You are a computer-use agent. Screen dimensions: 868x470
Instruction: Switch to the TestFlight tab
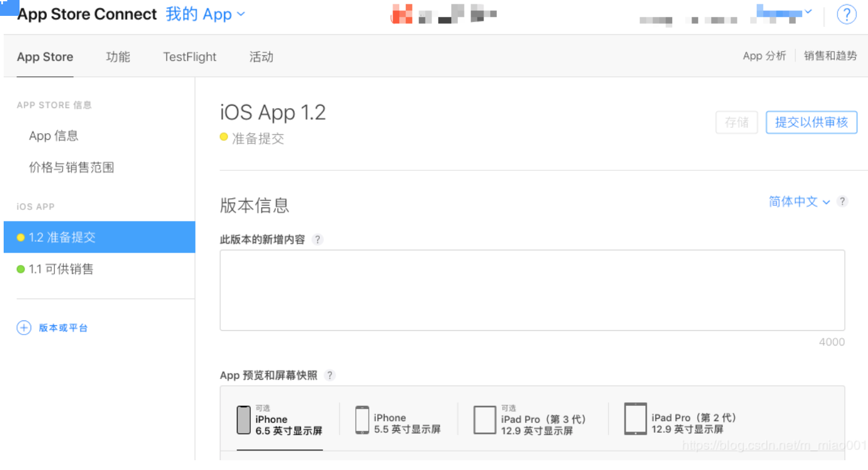[x=190, y=57]
